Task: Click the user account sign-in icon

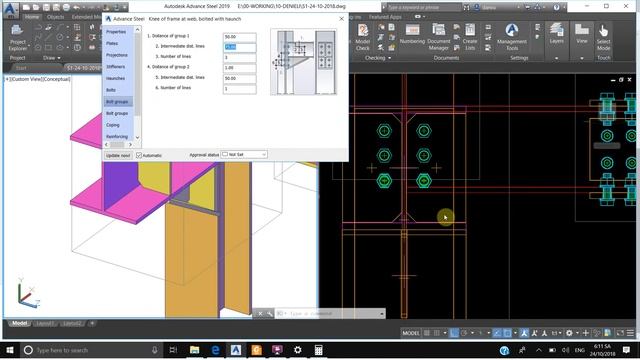Action: [477, 7]
